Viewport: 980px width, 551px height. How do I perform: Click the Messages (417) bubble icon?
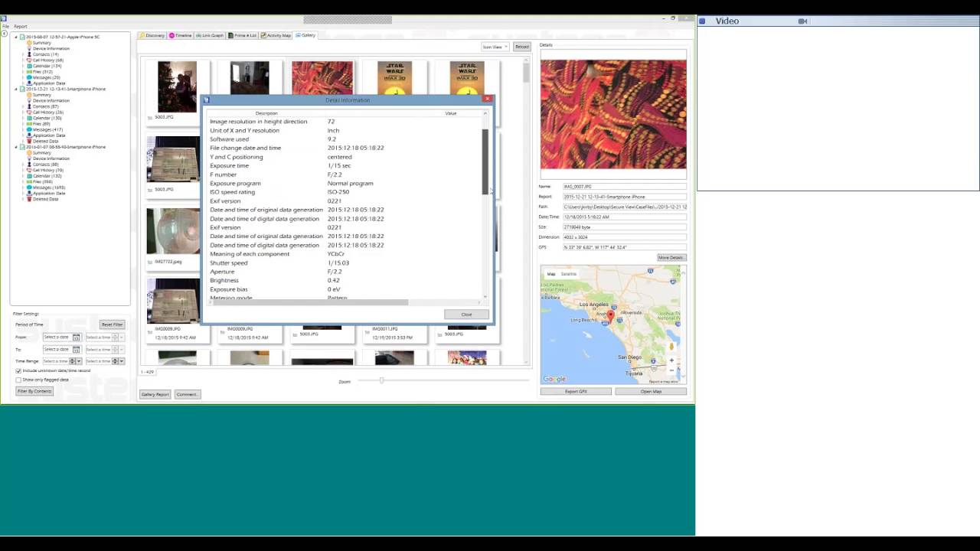29,129
